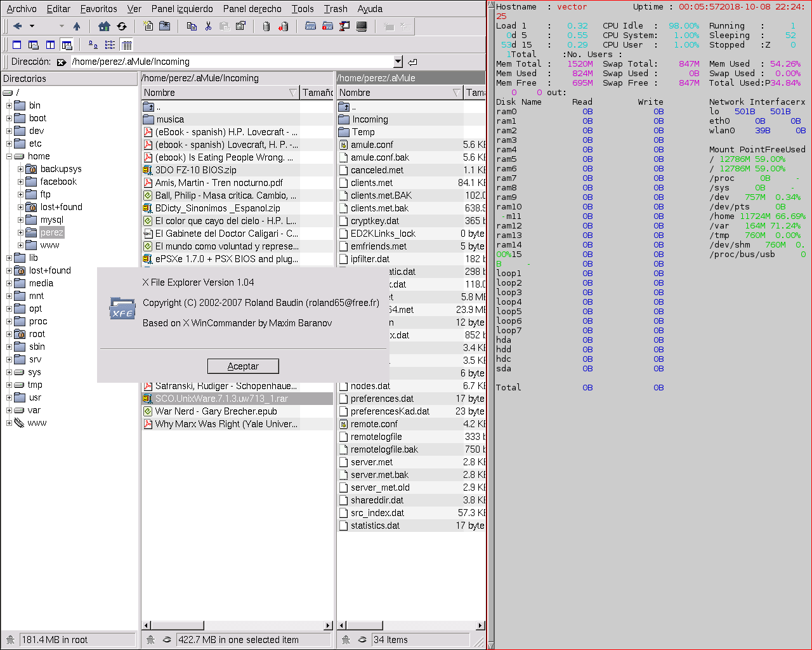Open file properties from the toolbar

point(241,26)
